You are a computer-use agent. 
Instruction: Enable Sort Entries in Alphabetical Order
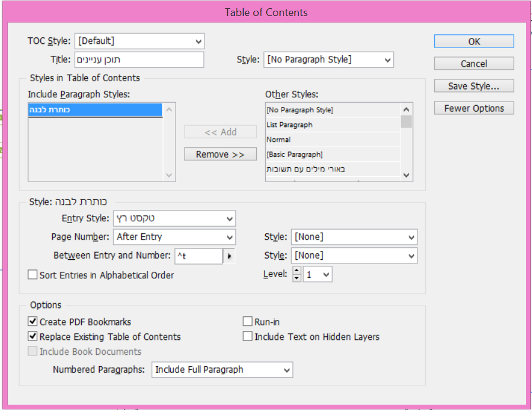tap(33, 275)
